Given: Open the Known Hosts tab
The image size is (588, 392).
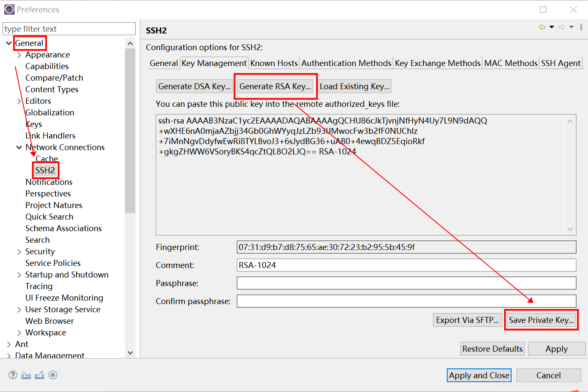Looking at the screenshot, I should [x=274, y=63].
